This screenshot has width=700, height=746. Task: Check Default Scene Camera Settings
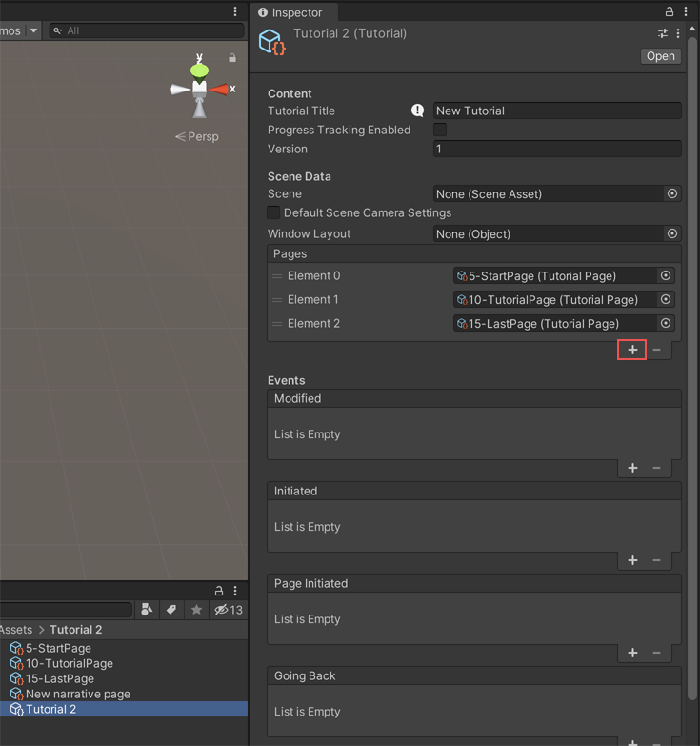pyautogui.click(x=274, y=212)
